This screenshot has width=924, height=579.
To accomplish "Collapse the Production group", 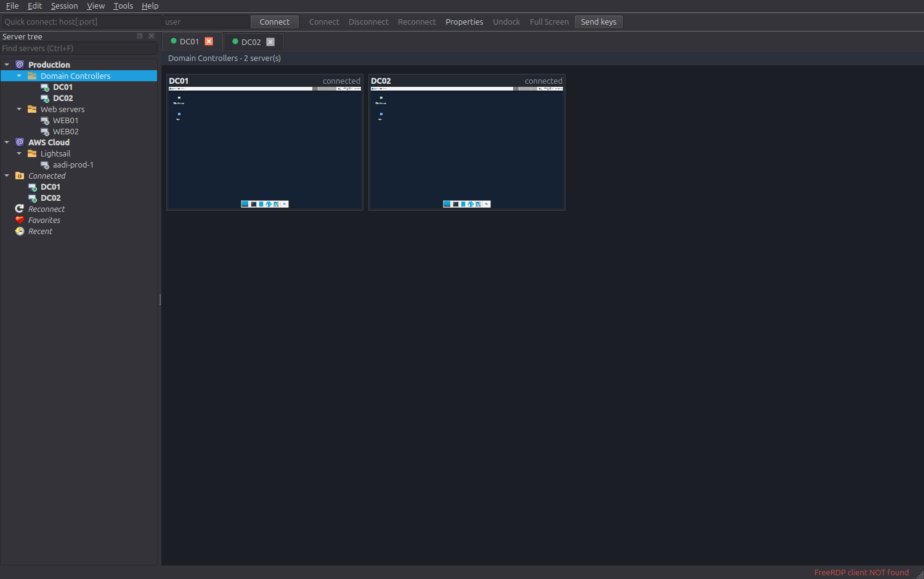I will [x=7, y=65].
